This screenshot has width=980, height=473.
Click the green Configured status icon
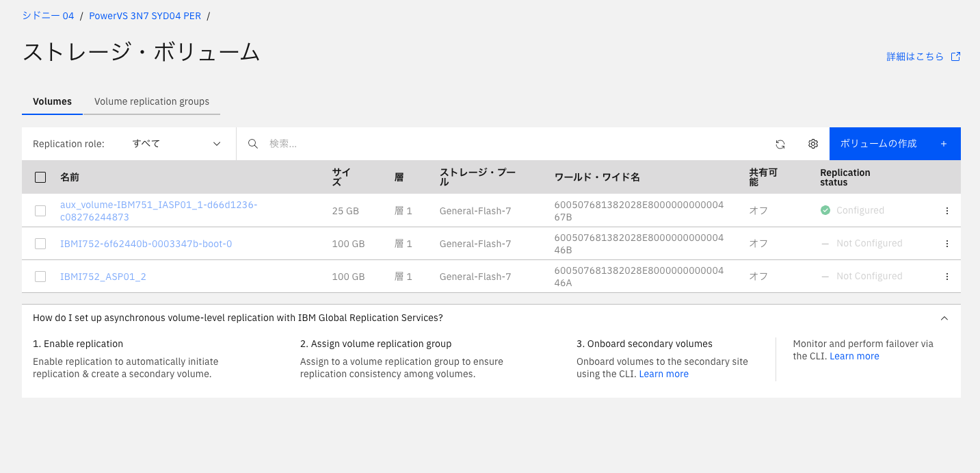coord(825,210)
